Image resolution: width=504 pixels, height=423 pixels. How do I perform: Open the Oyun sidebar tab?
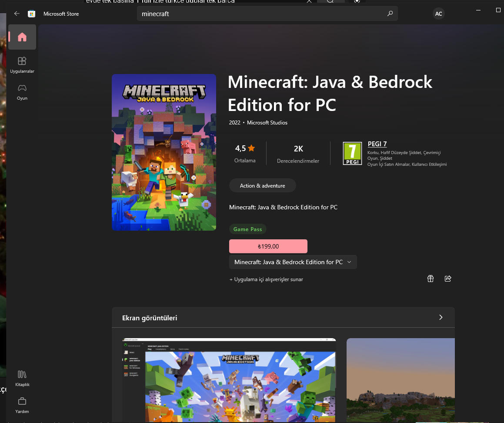pyautogui.click(x=22, y=92)
